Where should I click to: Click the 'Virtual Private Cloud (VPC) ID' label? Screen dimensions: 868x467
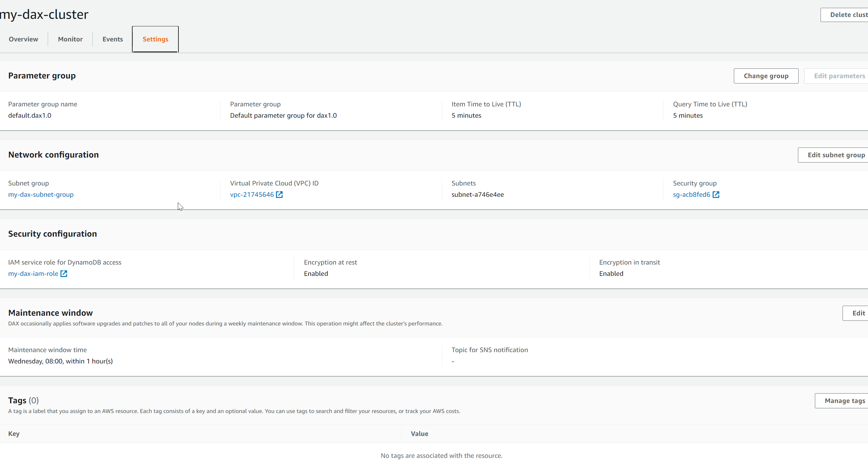coord(274,184)
